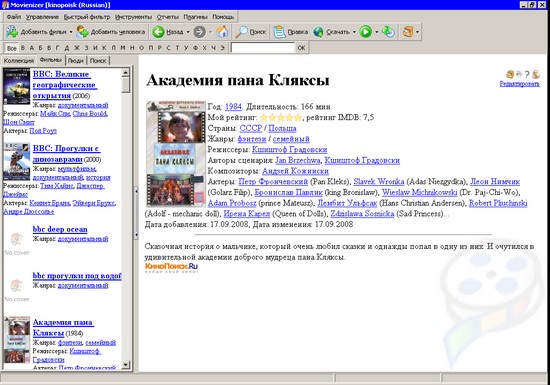Click the Add movie toolbar icon

click(12, 32)
